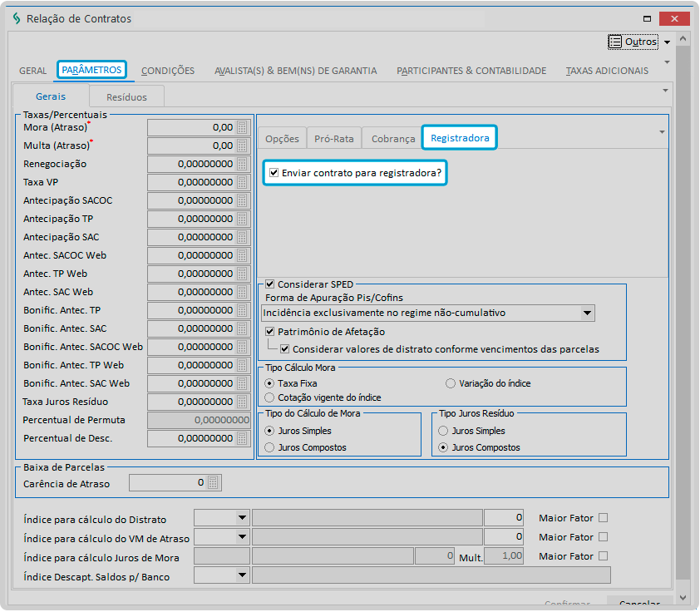Click the Taxa Juros Resíduo input field
This screenshot has width=700, height=612.
pos(191,402)
